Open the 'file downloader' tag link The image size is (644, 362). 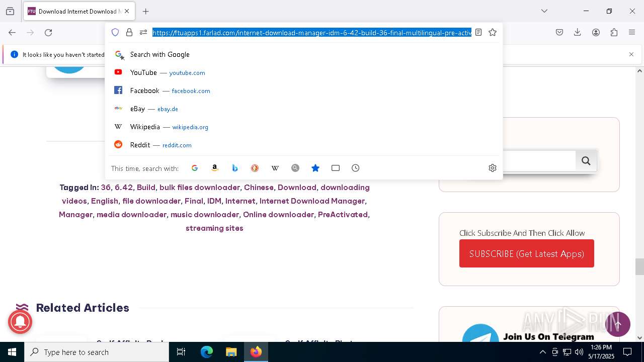pos(151,201)
